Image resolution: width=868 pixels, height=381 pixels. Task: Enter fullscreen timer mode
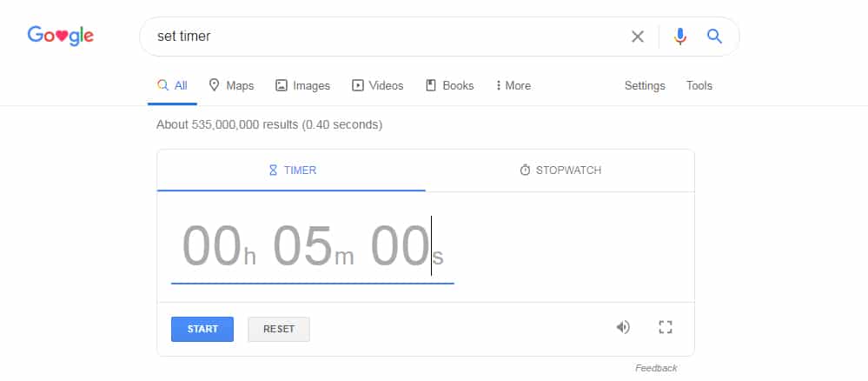pos(666,327)
